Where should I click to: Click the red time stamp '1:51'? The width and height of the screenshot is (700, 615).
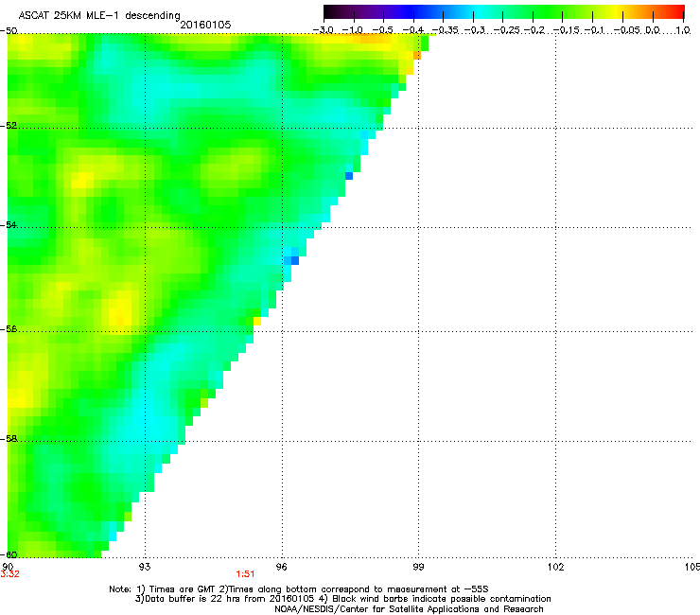point(245,574)
